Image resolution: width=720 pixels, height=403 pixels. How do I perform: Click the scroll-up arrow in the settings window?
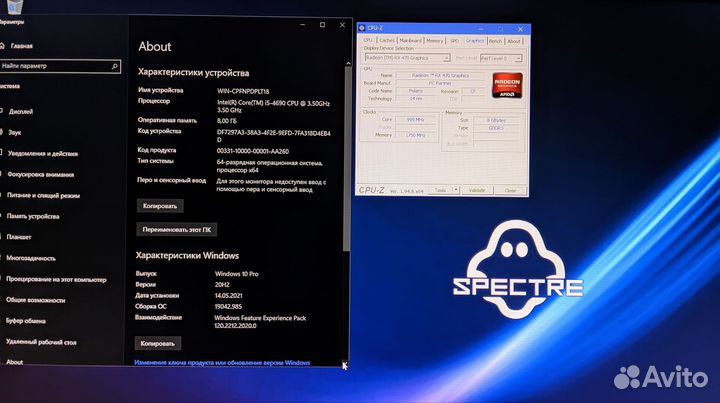tap(348, 63)
